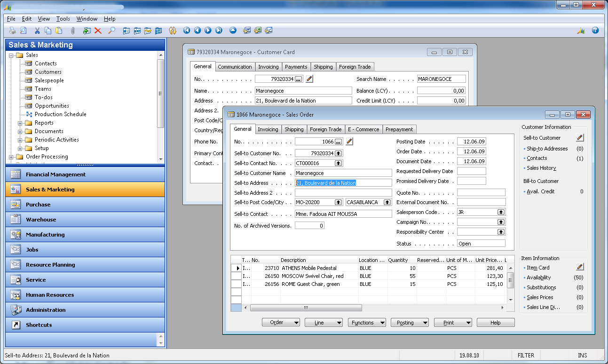Open lookup for Sell-to Contact No.
The height and width of the screenshot is (364, 608).
click(x=338, y=163)
